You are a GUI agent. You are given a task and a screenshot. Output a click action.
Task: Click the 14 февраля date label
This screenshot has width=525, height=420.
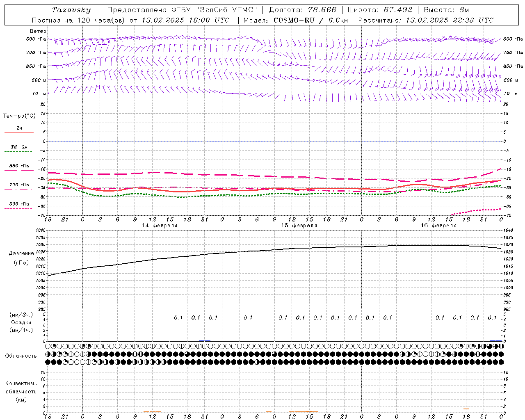(160, 226)
